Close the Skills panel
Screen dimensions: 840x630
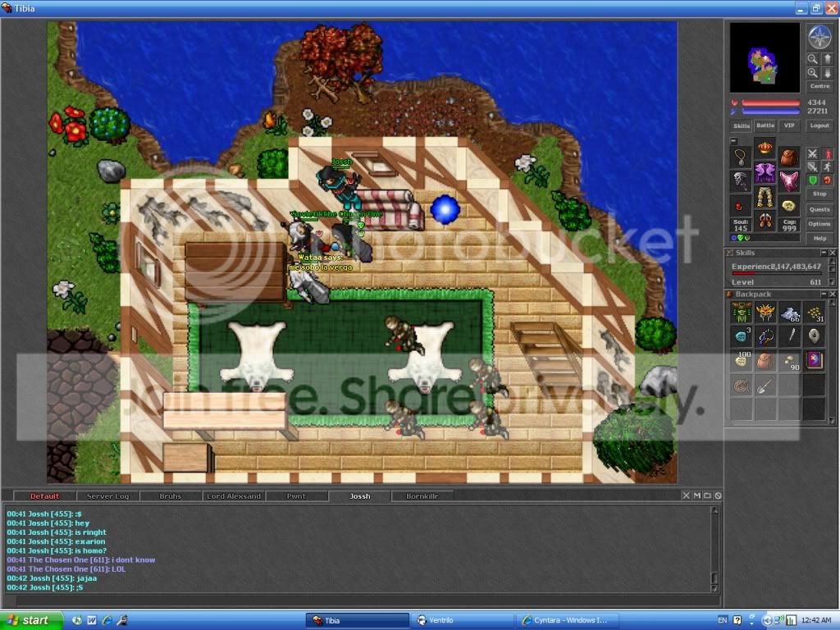[833, 253]
